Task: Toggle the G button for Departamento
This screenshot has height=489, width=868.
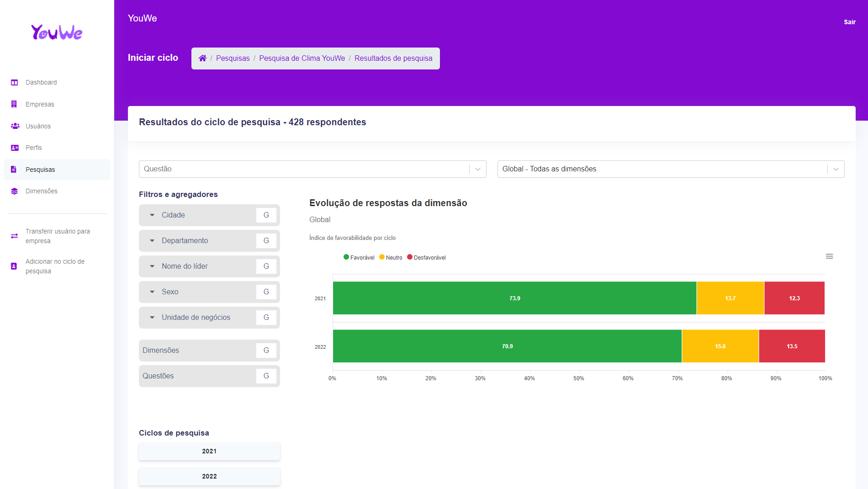Action: [x=266, y=241]
